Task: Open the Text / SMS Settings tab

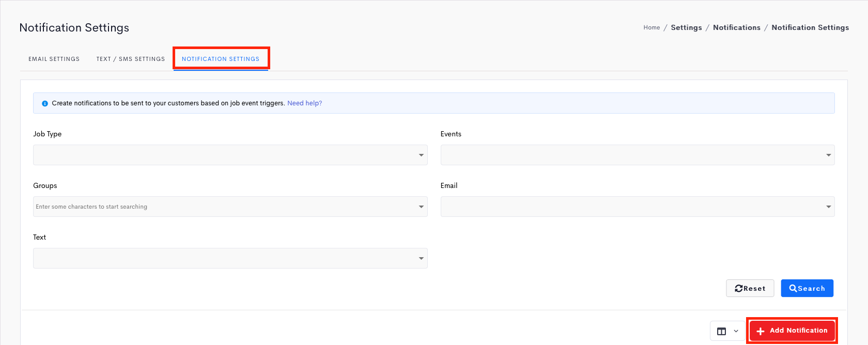Action: 131,59
